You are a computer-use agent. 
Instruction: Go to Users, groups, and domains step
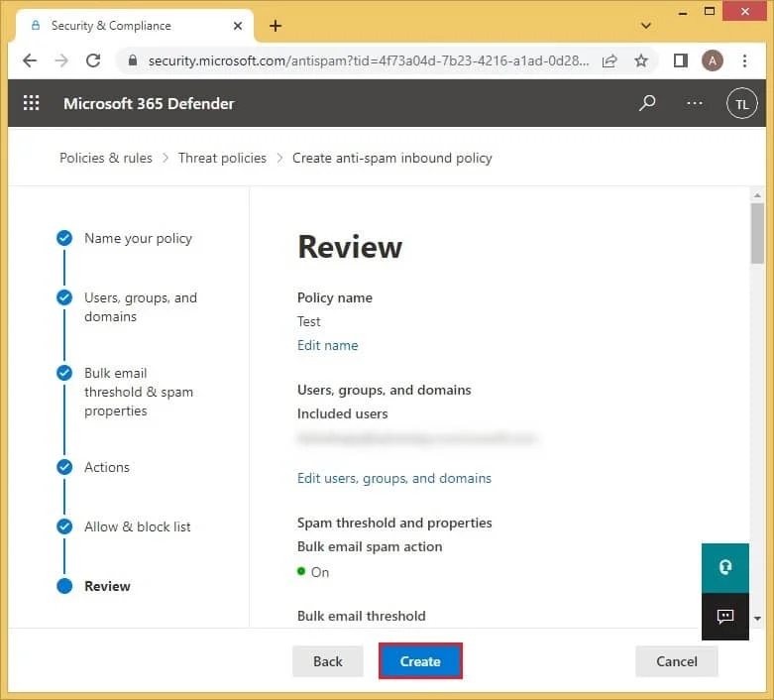tap(140, 306)
